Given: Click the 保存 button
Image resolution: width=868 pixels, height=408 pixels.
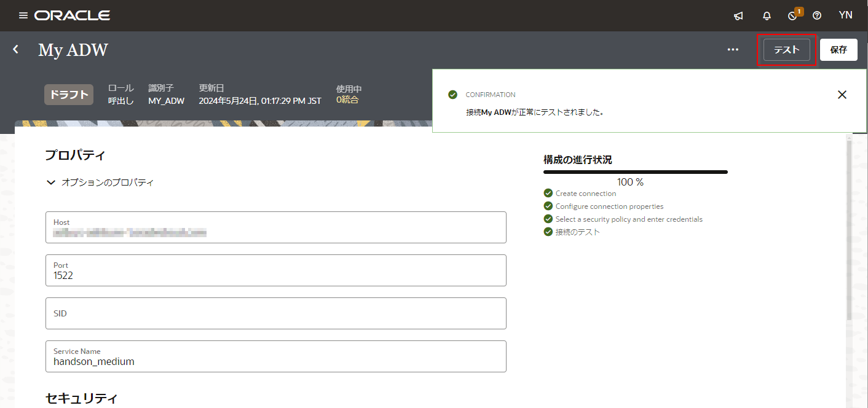Looking at the screenshot, I should pyautogui.click(x=838, y=50).
